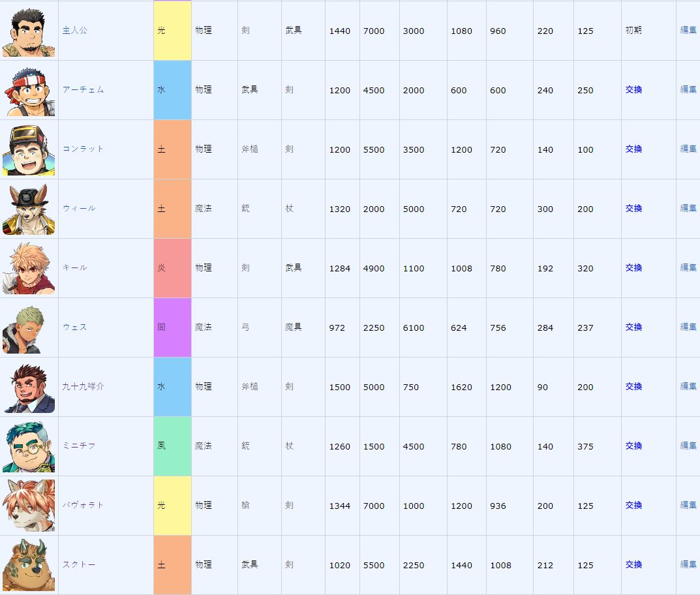
Task: Open the アーチェム name link
Action: pyautogui.click(x=83, y=90)
